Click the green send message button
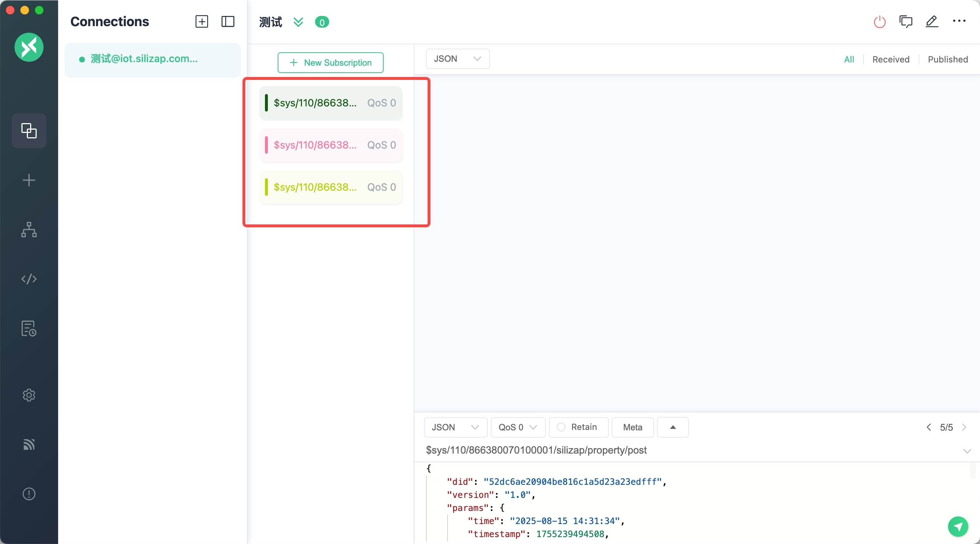The image size is (980, 544). pos(957,527)
